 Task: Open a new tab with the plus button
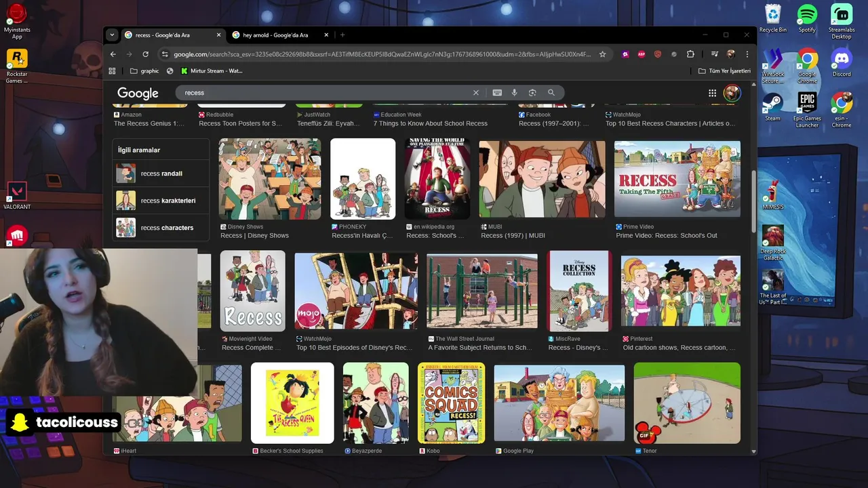[342, 35]
